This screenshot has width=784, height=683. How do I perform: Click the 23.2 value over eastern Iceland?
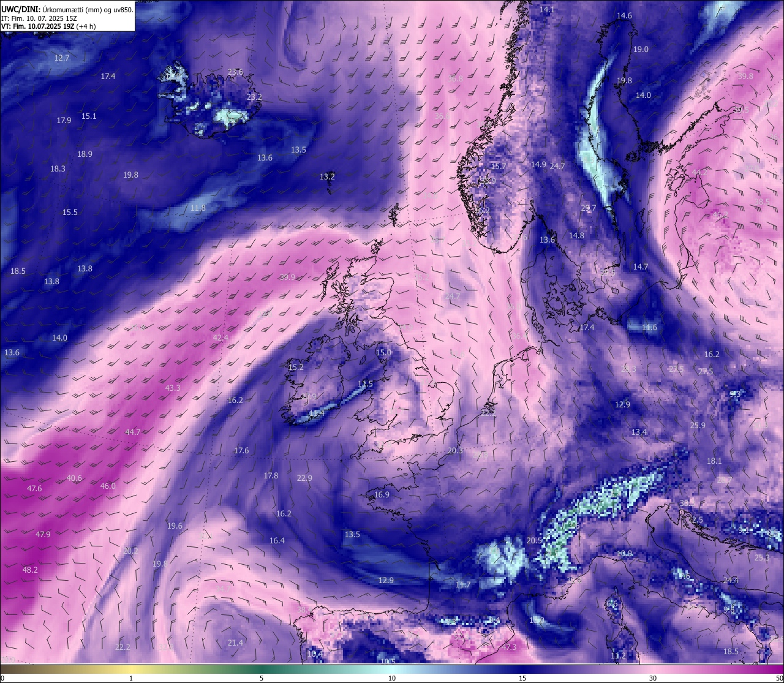pyautogui.click(x=254, y=97)
